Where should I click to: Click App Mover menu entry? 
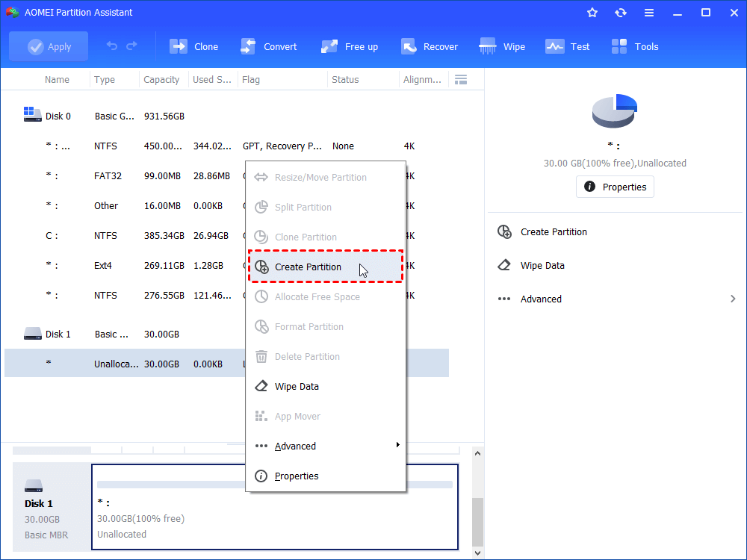[x=326, y=416]
